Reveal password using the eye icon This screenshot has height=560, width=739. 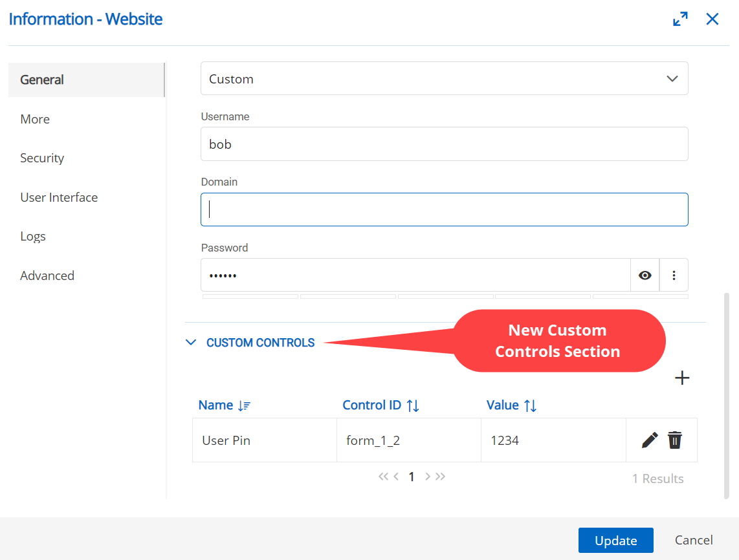pyautogui.click(x=645, y=275)
